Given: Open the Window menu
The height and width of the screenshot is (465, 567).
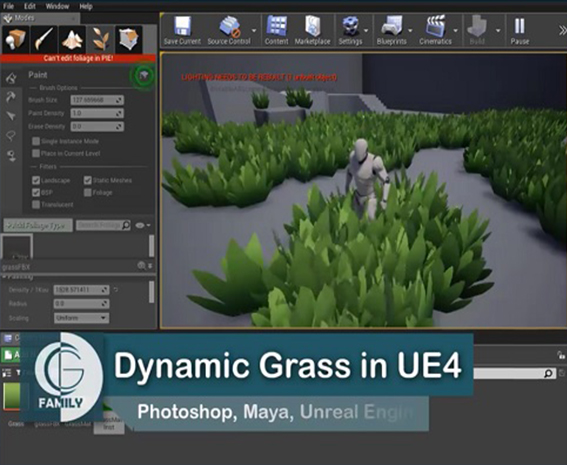Looking at the screenshot, I should pos(57,6).
